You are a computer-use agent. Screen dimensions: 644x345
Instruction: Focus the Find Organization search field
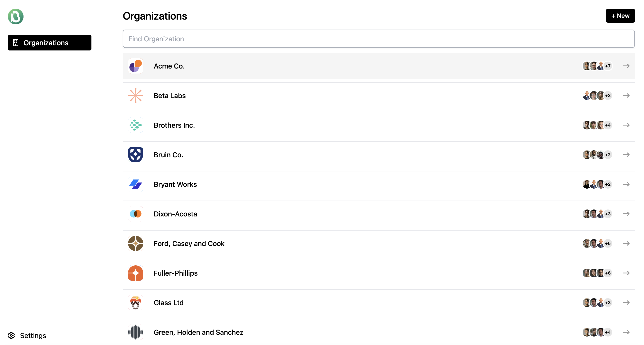tap(379, 39)
